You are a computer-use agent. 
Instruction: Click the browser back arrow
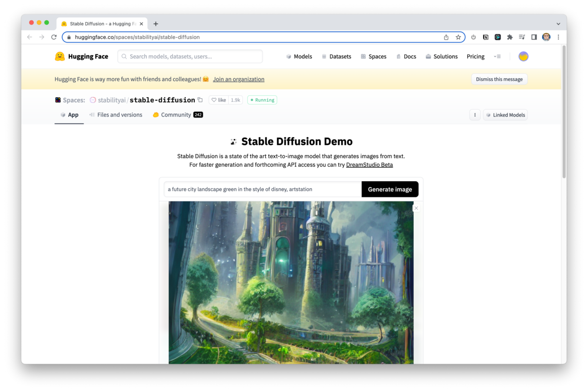29,37
